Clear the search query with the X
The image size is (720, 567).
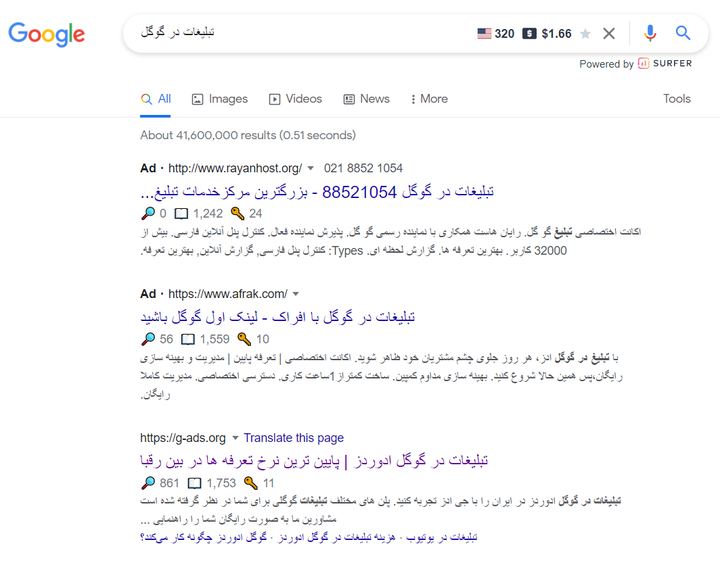[x=609, y=34]
